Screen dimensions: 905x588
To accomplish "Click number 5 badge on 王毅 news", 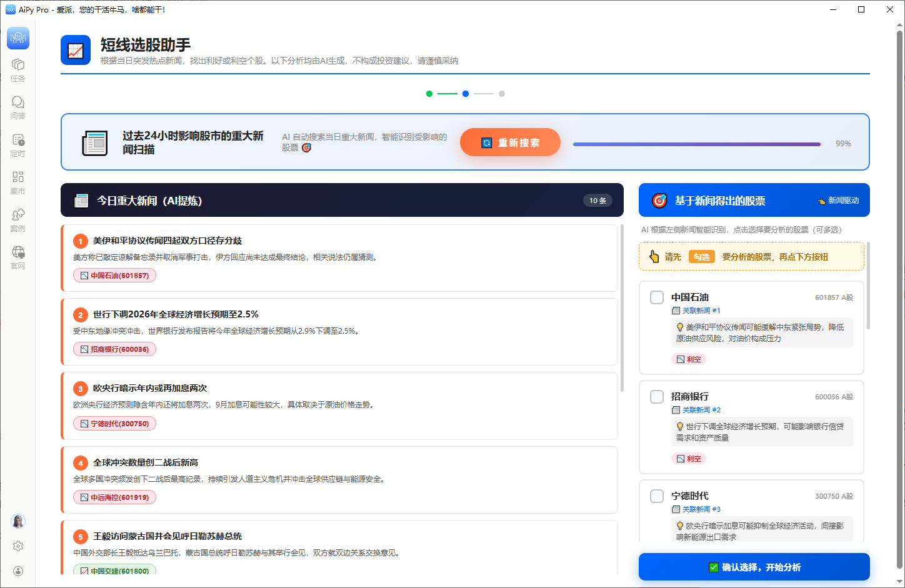I will 81,537.
